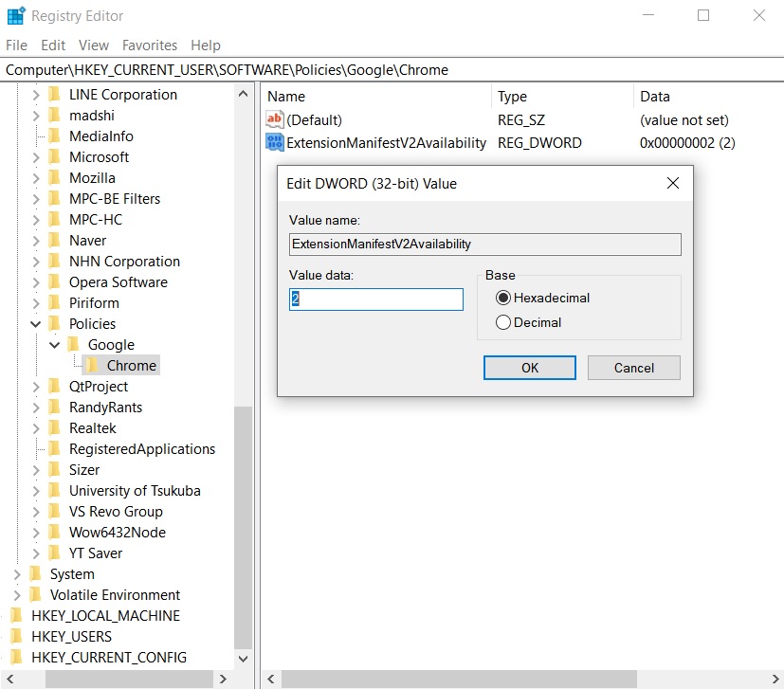The image size is (784, 689).
Task: Open the View menu
Action: pyautogui.click(x=94, y=45)
